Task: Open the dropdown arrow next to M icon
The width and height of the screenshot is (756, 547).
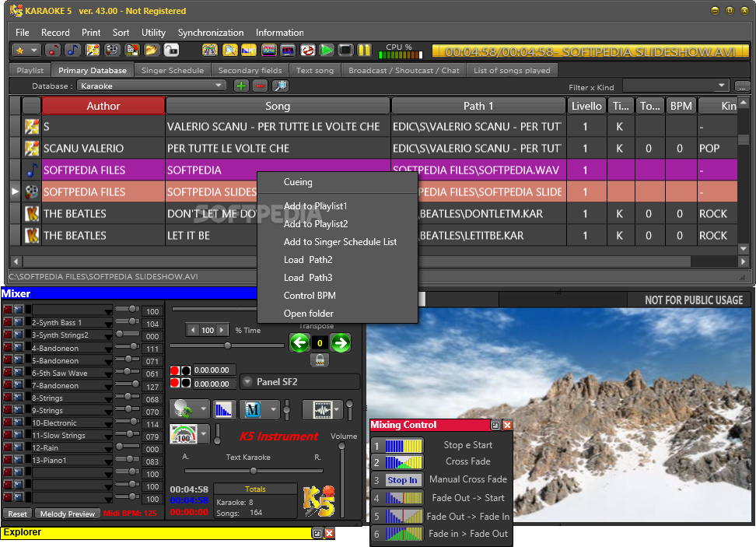Action: pyautogui.click(x=273, y=409)
